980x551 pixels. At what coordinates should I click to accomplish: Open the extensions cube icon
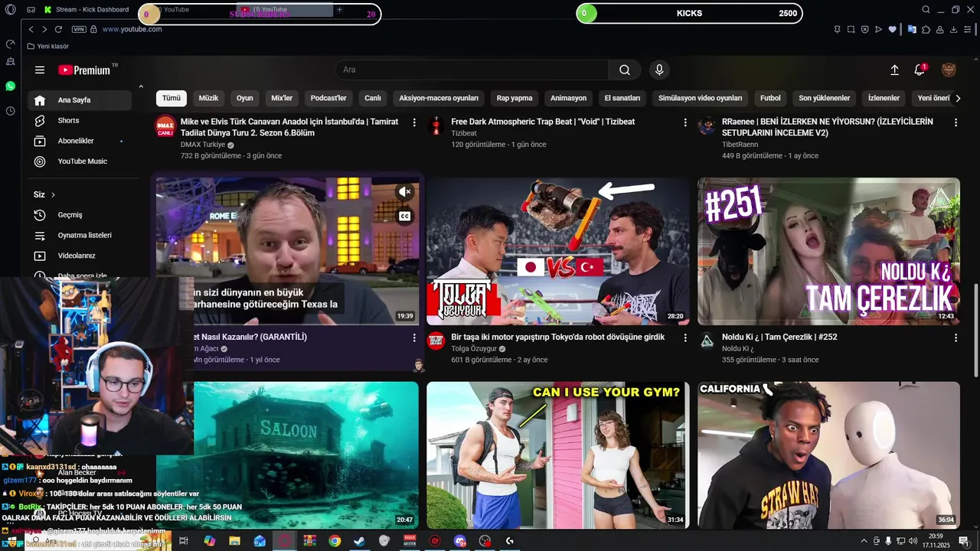[926, 29]
